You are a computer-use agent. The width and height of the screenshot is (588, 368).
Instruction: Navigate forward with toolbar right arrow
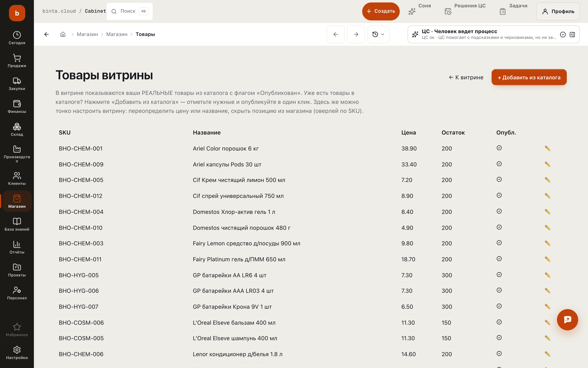point(356,34)
